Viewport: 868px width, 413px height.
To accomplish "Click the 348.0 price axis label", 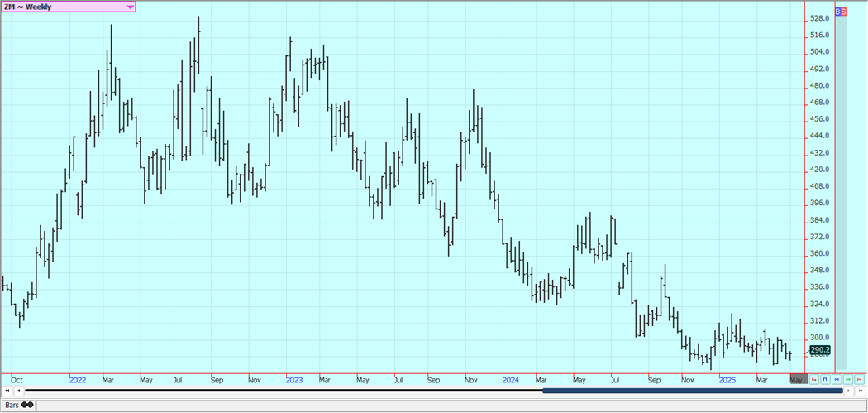I will click(x=819, y=271).
